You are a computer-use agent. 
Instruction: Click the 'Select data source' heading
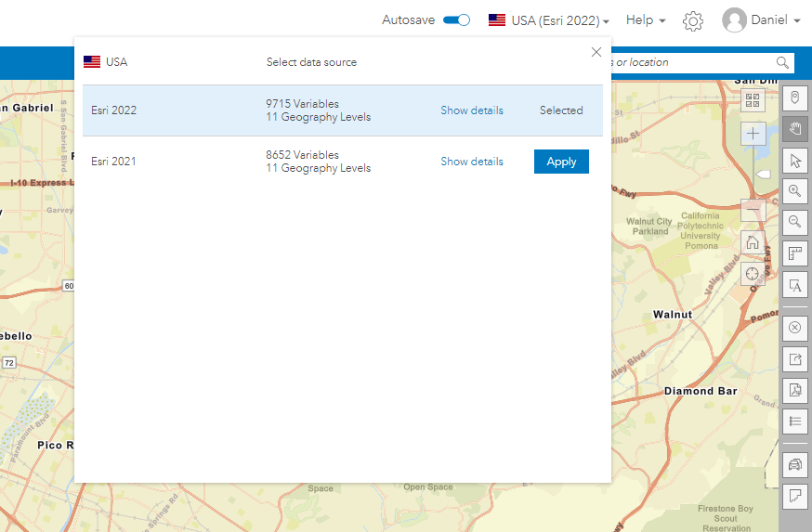tap(311, 62)
